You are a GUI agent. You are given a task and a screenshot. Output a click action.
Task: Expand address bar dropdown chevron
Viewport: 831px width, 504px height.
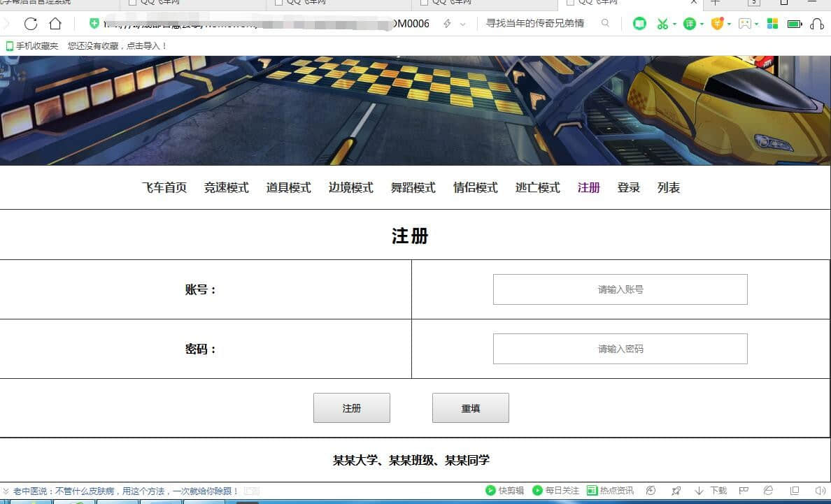[x=462, y=24]
